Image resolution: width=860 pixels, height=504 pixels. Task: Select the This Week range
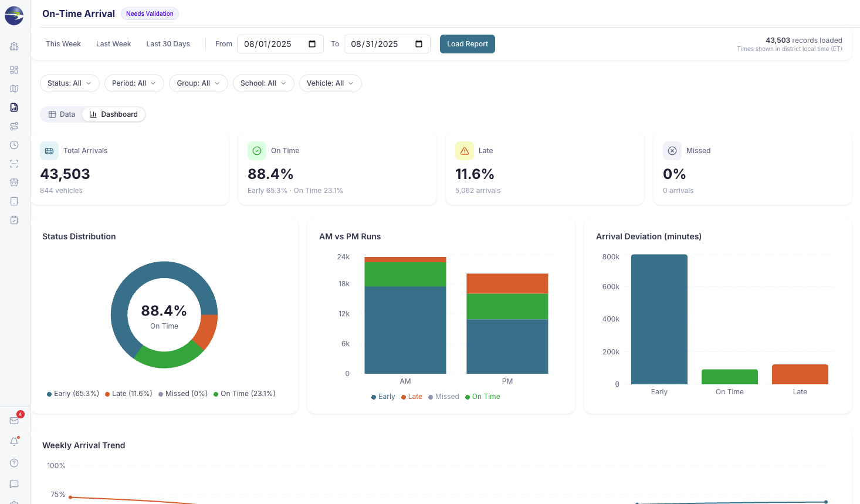(63, 44)
